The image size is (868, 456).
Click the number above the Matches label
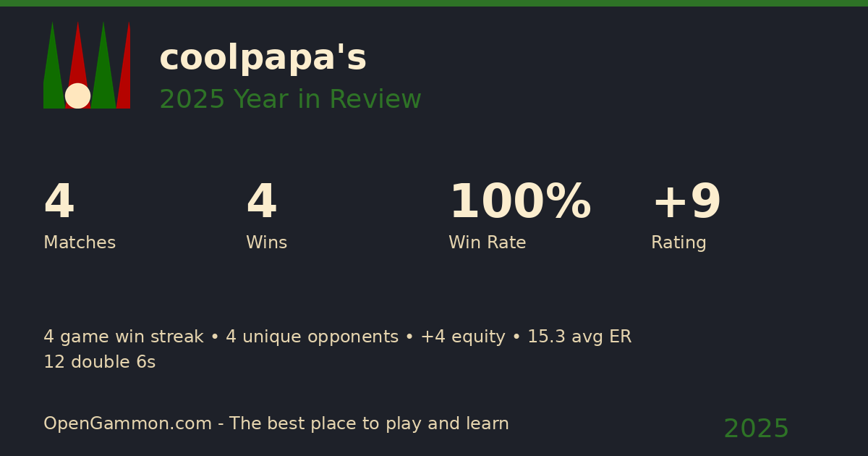[59, 203]
